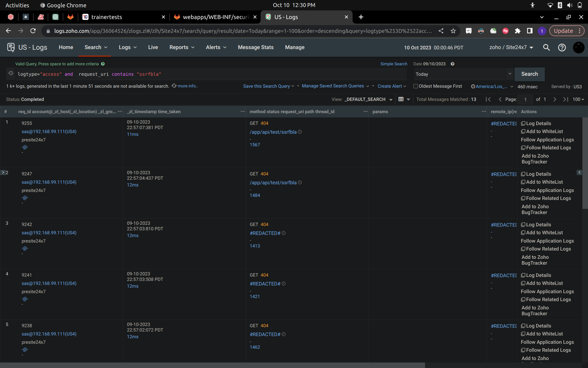588x368 pixels.
Task: Open the zoho / Site24x7 account dropdown
Action: pyautogui.click(x=511, y=47)
